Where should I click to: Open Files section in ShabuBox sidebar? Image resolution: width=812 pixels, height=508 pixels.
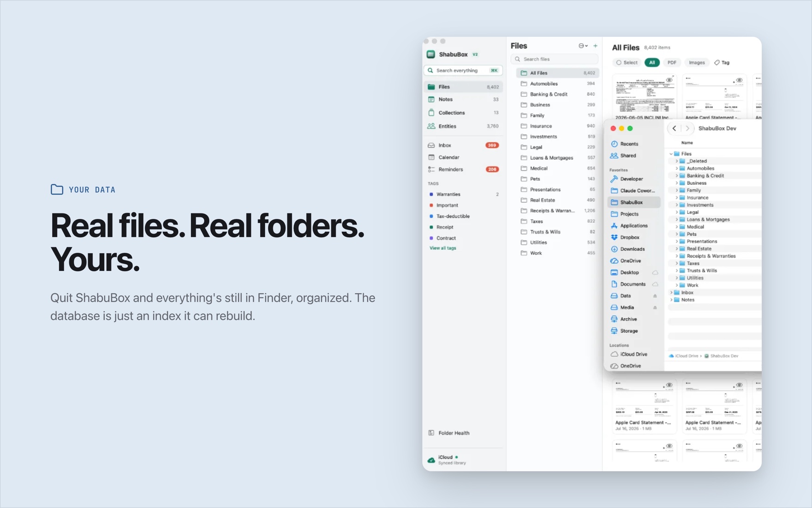[x=463, y=87]
